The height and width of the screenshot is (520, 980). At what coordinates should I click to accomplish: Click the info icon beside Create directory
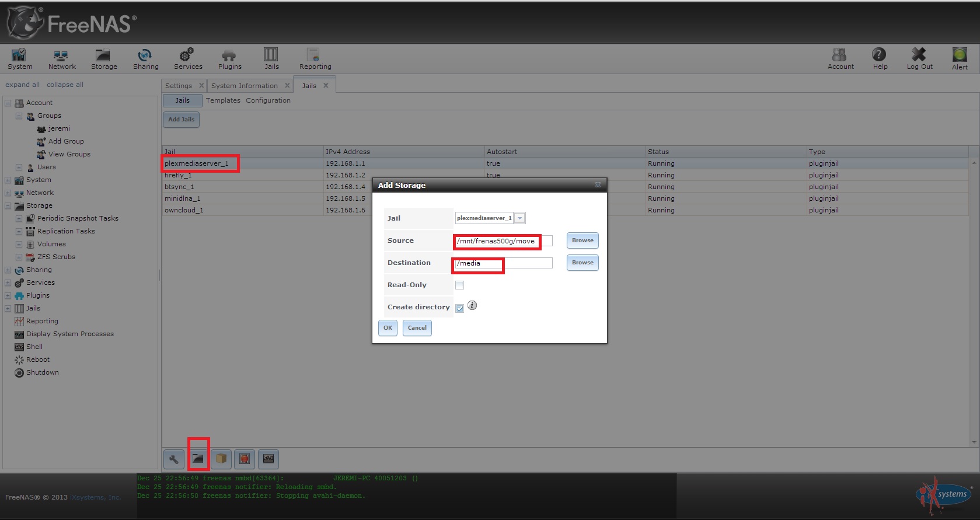472,305
